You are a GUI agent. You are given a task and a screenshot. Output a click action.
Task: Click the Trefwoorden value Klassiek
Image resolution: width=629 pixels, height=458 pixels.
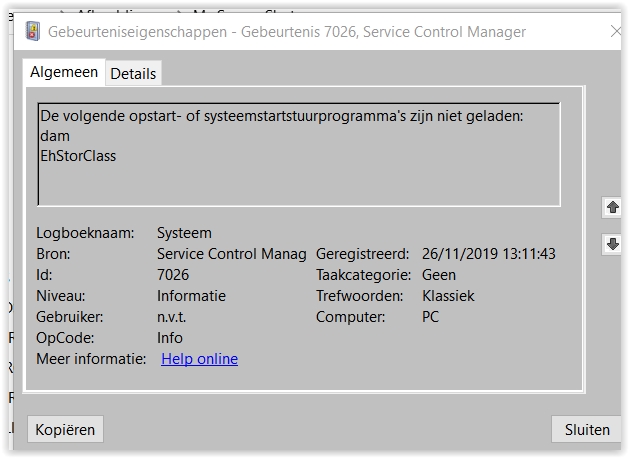coord(448,296)
